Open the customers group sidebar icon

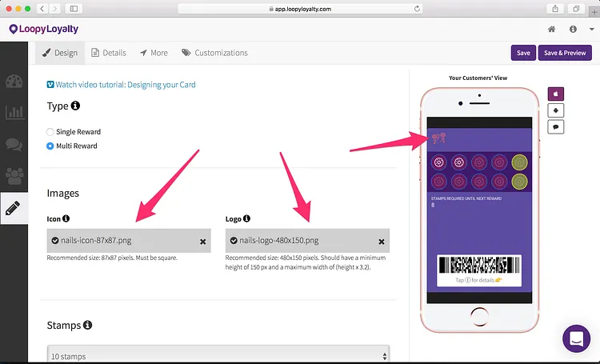click(14, 176)
